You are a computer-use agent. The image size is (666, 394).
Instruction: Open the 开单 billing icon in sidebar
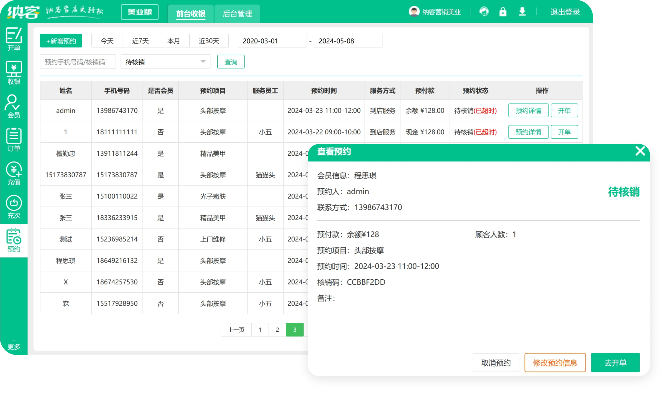14,38
